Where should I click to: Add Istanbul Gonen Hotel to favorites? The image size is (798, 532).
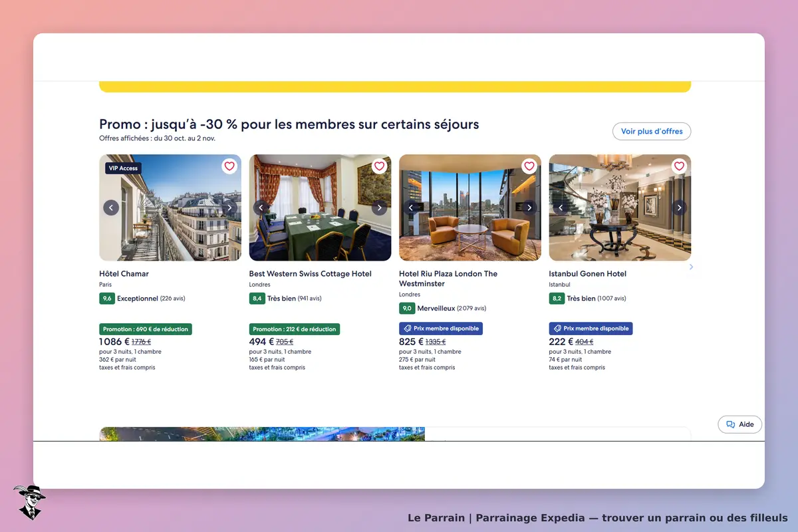[x=679, y=166]
